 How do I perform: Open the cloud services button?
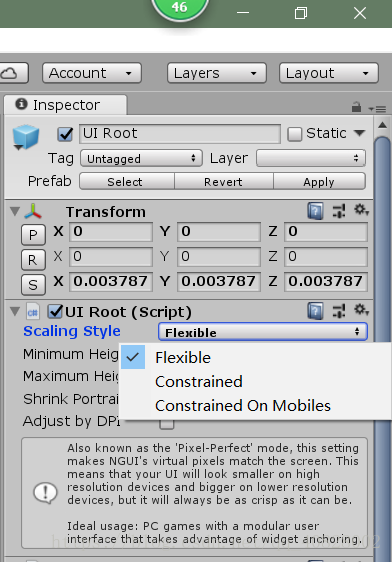(x=13, y=73)
